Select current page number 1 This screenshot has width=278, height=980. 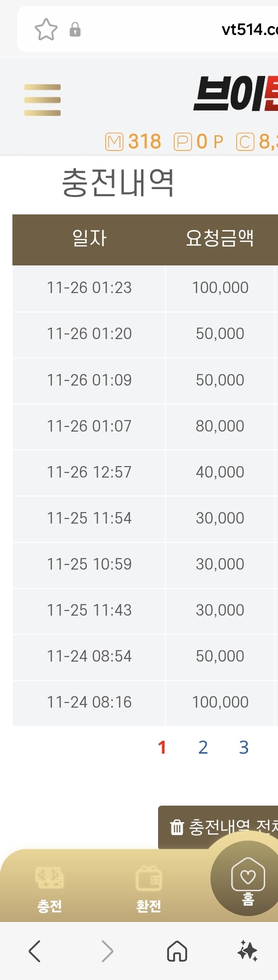pos(162,747)
